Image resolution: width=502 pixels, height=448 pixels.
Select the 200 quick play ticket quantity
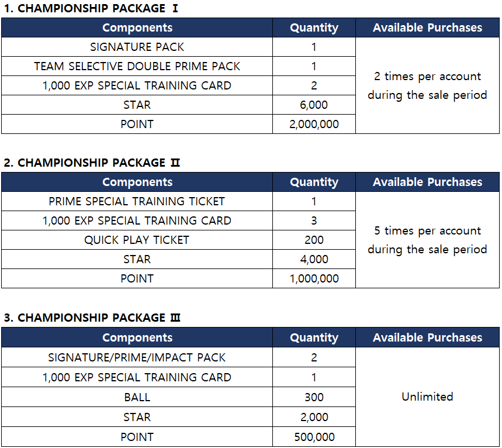[314, 240]
